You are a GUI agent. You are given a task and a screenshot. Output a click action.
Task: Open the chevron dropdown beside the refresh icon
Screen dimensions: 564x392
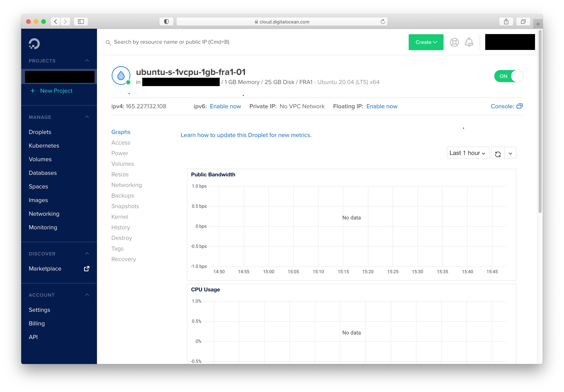click(x=510, y=153)
